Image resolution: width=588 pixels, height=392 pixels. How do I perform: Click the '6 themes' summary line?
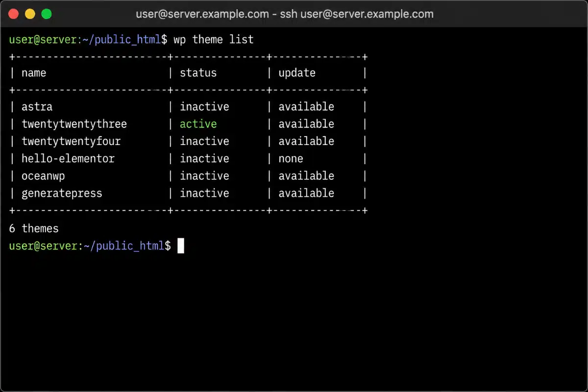coord(34,229)
